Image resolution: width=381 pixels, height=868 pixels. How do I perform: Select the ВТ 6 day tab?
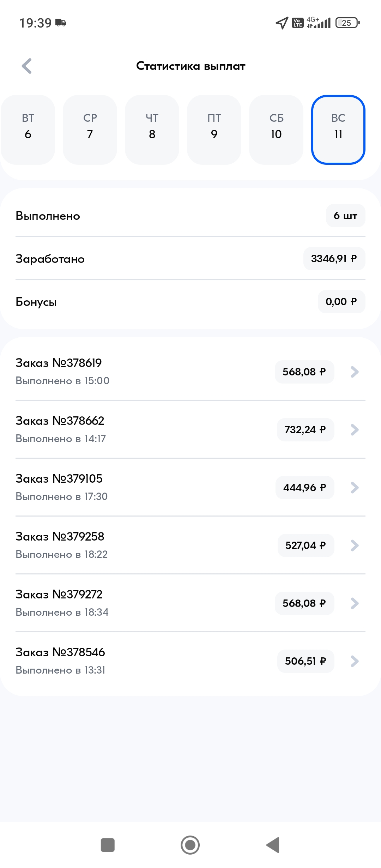coord(28,129)
